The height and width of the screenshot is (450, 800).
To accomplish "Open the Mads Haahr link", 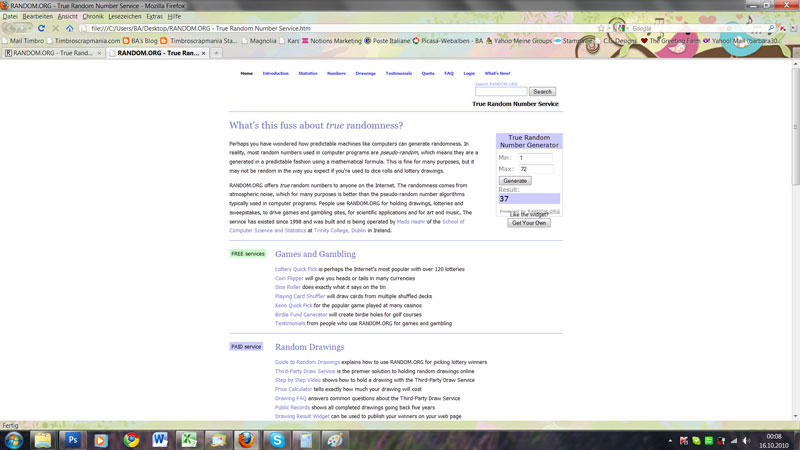I will (x=411, y=222).
